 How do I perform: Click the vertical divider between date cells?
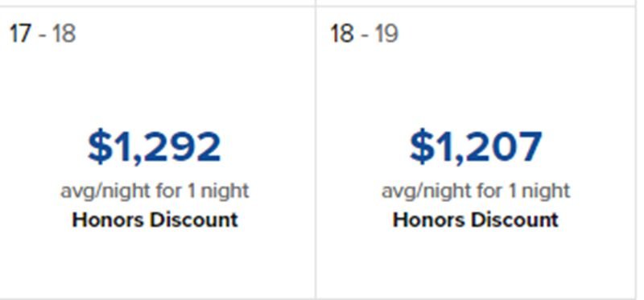pyautogui.click(x=316, y=152)
